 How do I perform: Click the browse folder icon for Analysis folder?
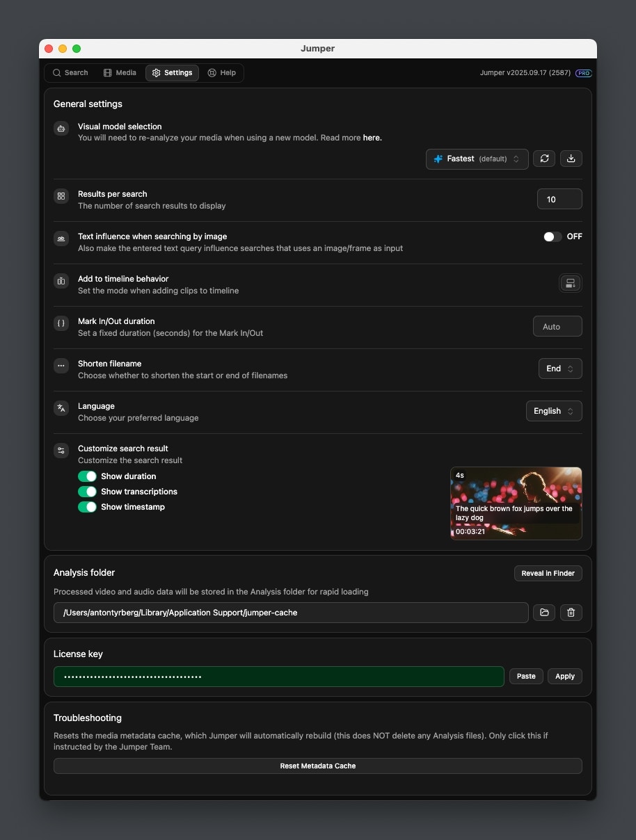pyautogui.click(x=544, y=613)
